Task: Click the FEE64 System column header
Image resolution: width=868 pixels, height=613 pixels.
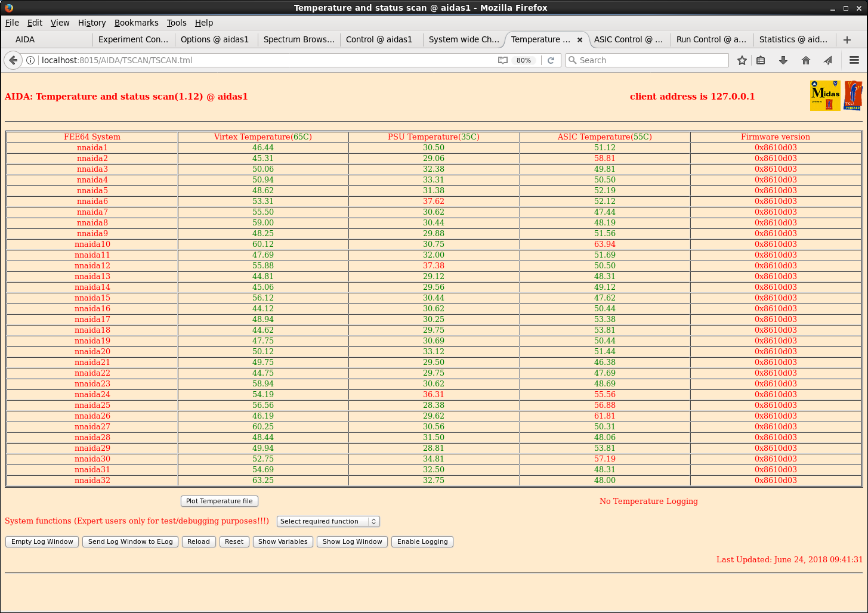Action: pyautogui.click(x=92, y=137)
